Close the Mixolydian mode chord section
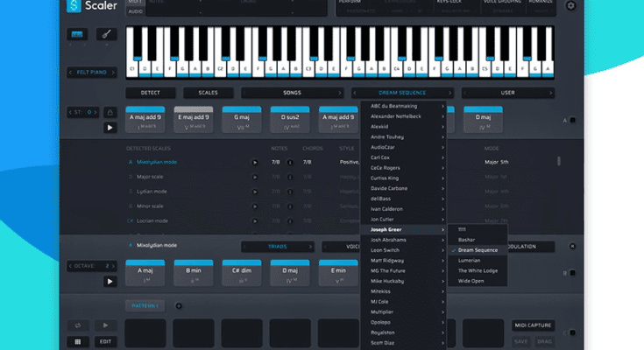Viewport: 644px width, 350px height. click(572, 247)
